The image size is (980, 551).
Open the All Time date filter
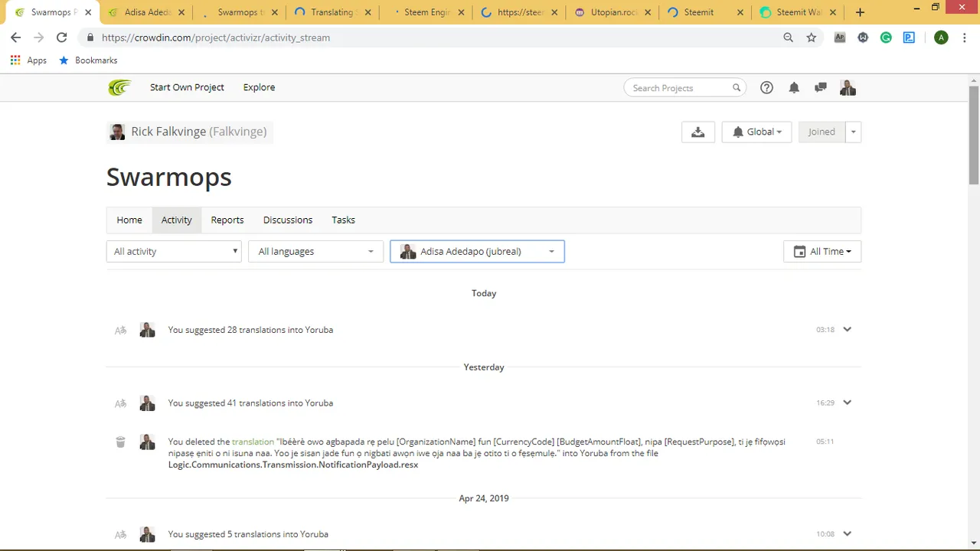click(822, 251)
